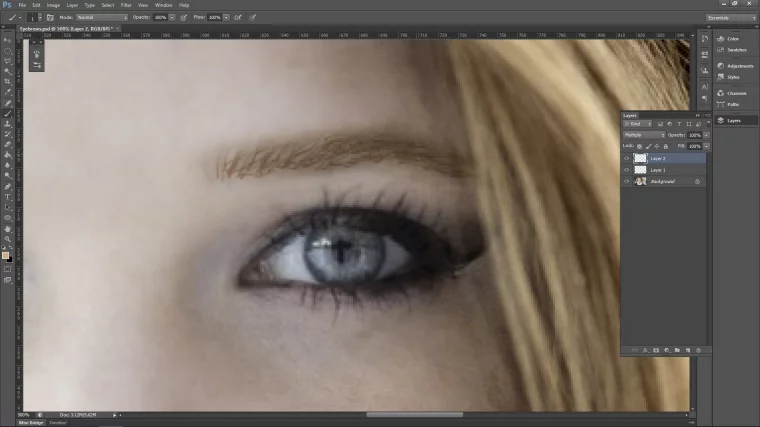The height and width of the screenshot is (427, 760).
Task: Select the Elliptical Marquee tool
Action: pyautogui.click(x=7, y=50)
